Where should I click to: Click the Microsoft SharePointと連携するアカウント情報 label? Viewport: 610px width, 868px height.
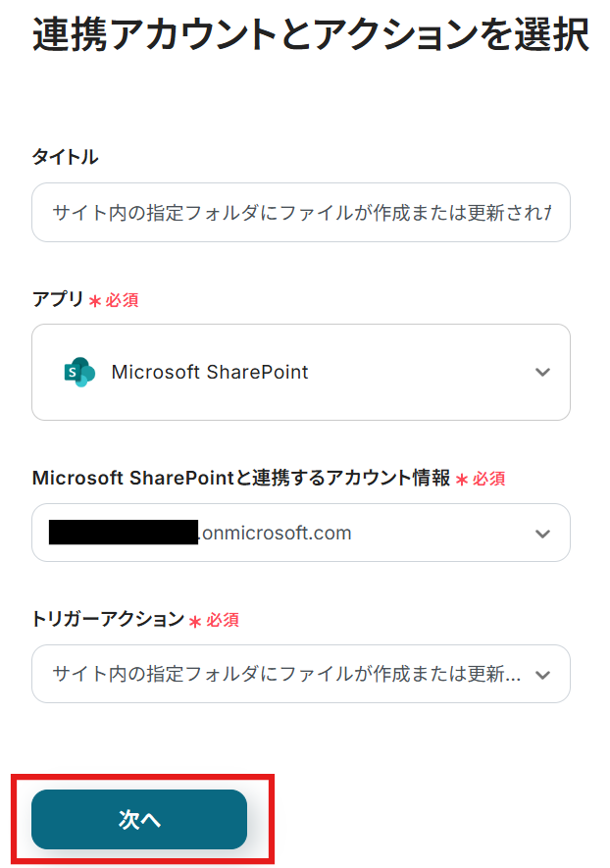point(241,479)
